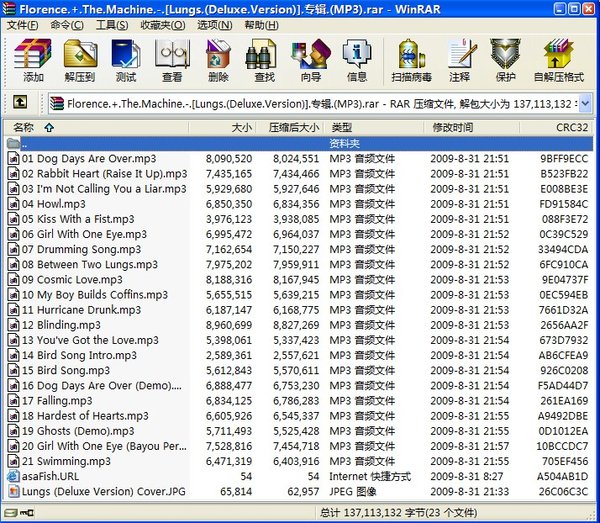This screenshot has width=600, height=523.
Task: Click the size value 8,960,699
Action: [229, 325]
